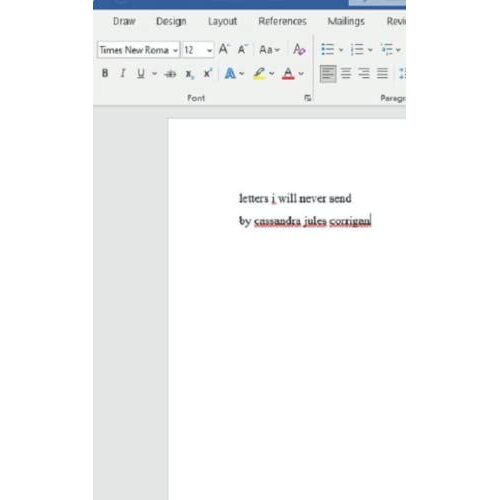Toggle Italic formatting

(x=123, y=73)
